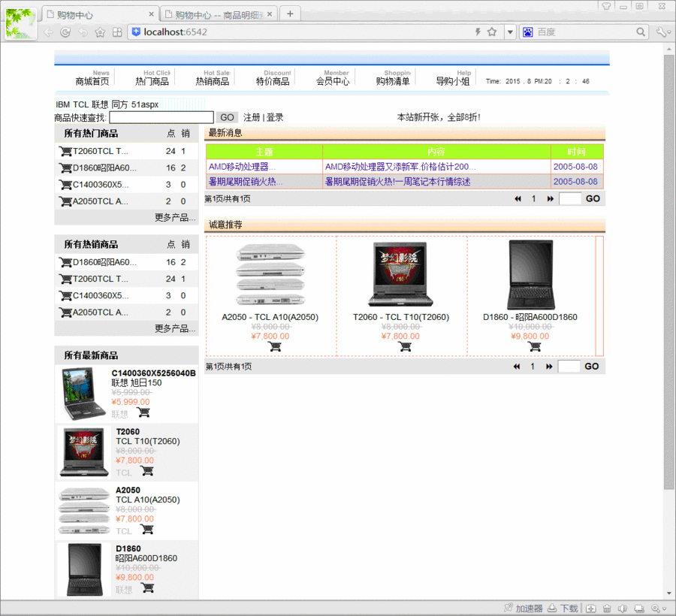Click the refresh icon in the browser toolbar
The height and width of the screenshot is (616, 676).
click(x=66, y=32)
